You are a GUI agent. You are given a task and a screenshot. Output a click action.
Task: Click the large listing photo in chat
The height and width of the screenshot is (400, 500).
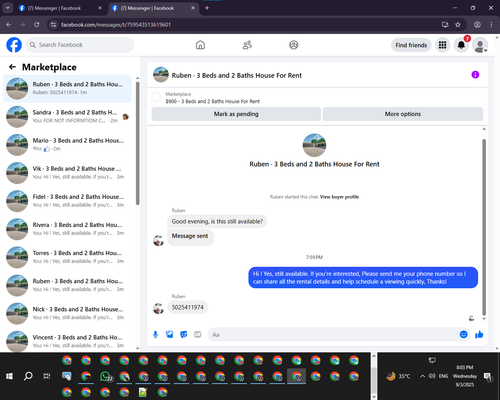[314, 145]
